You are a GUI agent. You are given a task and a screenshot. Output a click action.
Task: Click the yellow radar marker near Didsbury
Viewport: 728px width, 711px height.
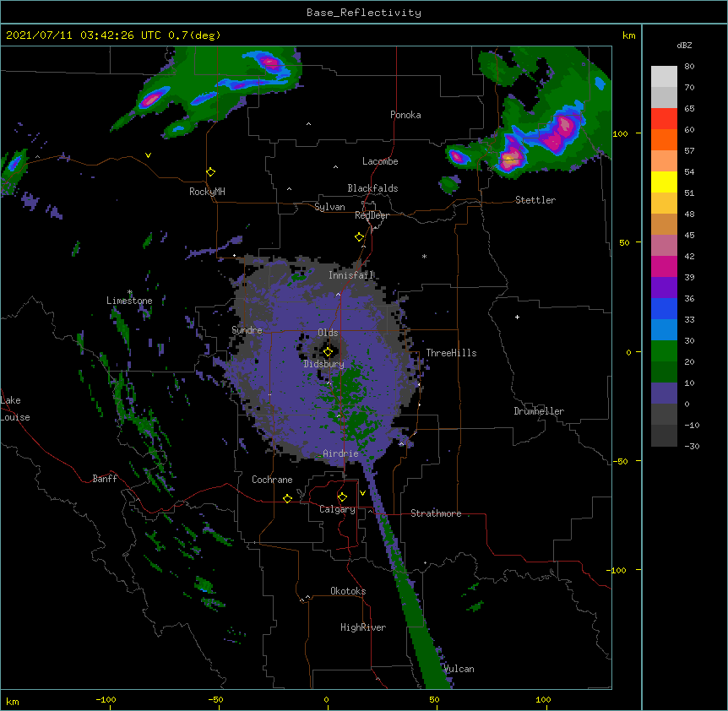[328, 352]
